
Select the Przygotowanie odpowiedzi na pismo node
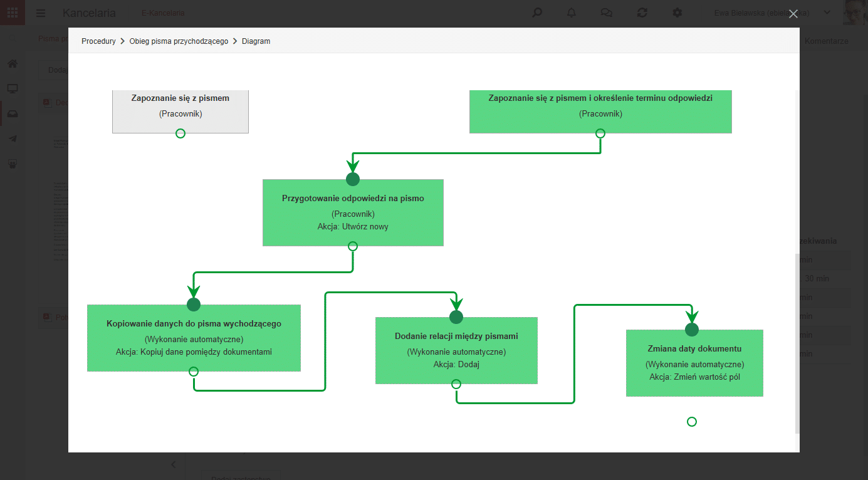click(x=353, y=212)
